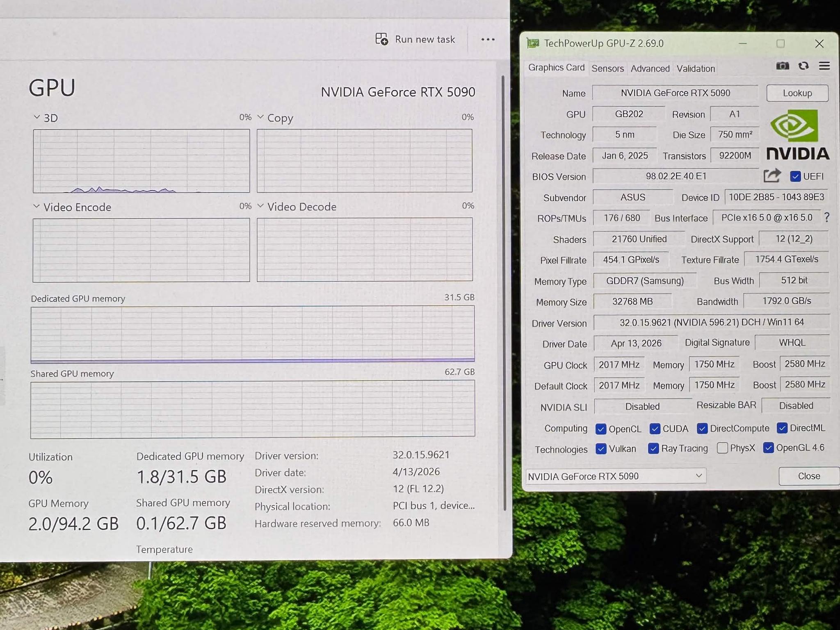Click the Physical location value text

[434, 506]
